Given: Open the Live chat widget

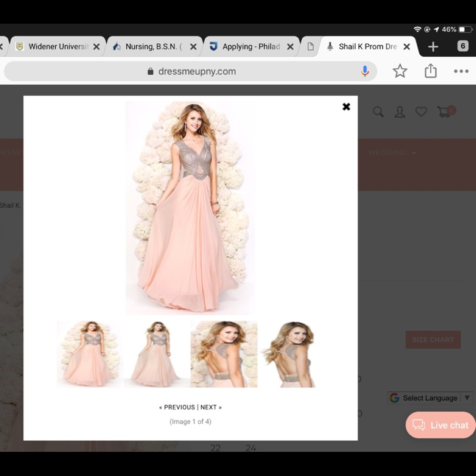Looking at the screenshot, I should [440, 425].
